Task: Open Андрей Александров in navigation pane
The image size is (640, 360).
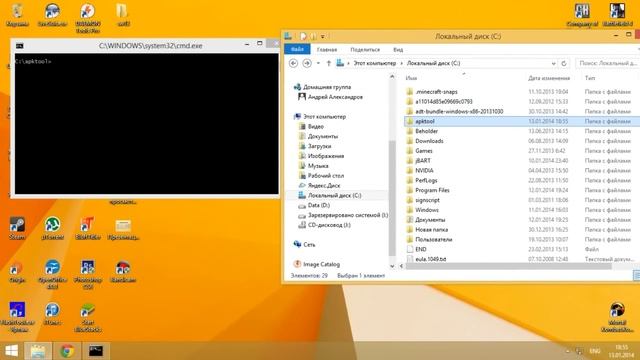Action: [330, 97]
